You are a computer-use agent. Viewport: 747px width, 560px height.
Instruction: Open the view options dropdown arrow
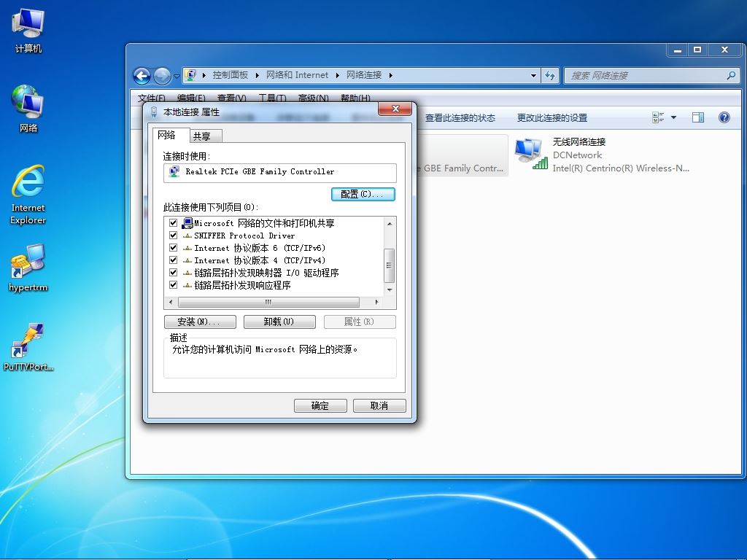(x=673, y=117)
